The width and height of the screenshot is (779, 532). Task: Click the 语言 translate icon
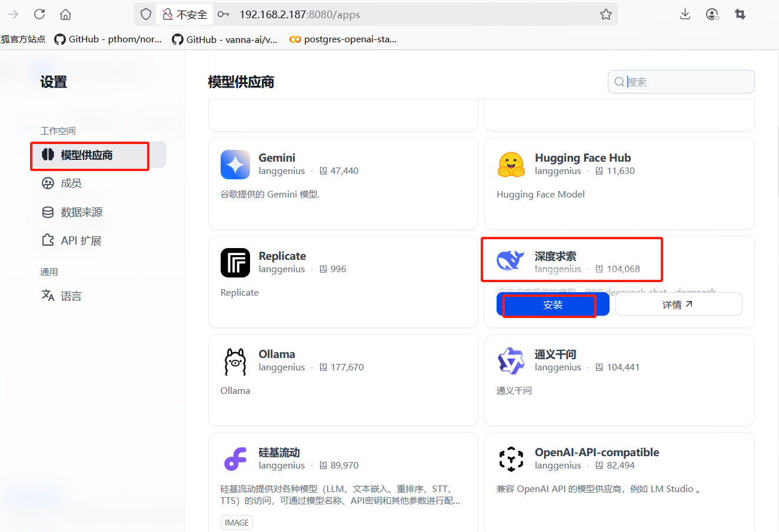(x=48, y=295)
